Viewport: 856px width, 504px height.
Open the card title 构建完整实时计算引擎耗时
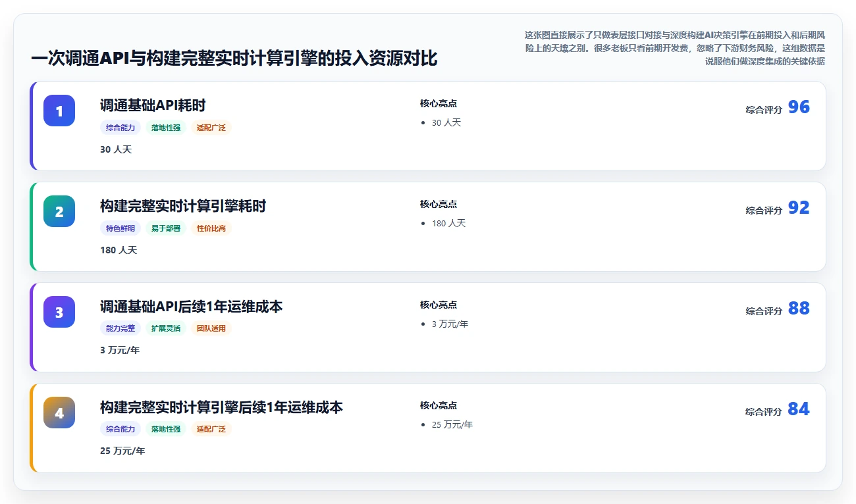point(183,206)
